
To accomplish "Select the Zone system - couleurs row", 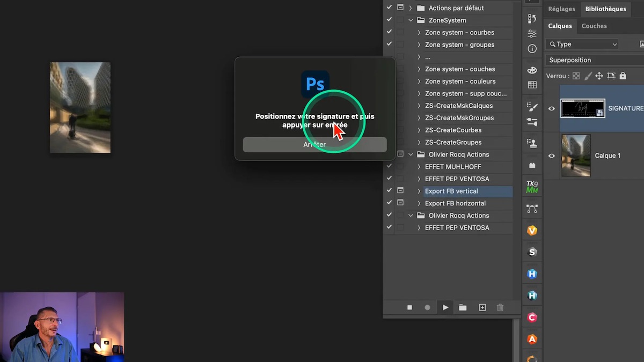I will [460, 82].
